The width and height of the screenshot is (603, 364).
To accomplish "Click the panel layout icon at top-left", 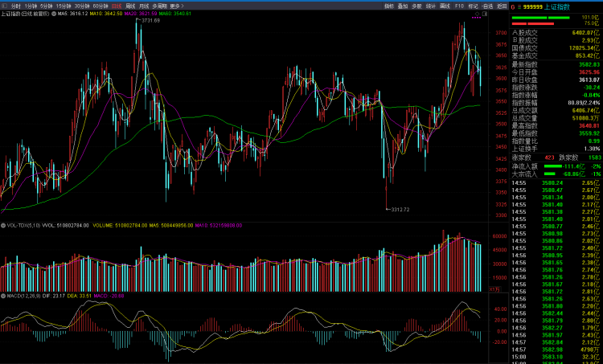I will pyautogui.click(x=4, y=6).
